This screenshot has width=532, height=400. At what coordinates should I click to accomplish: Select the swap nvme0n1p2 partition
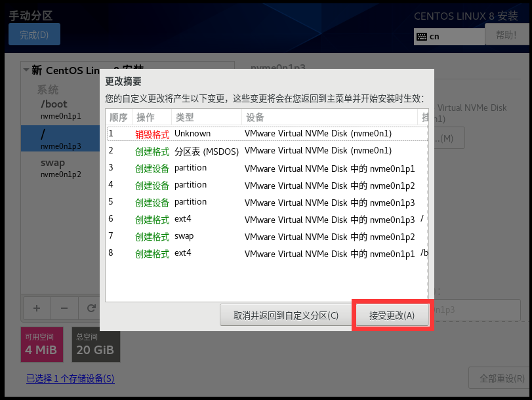60,168
